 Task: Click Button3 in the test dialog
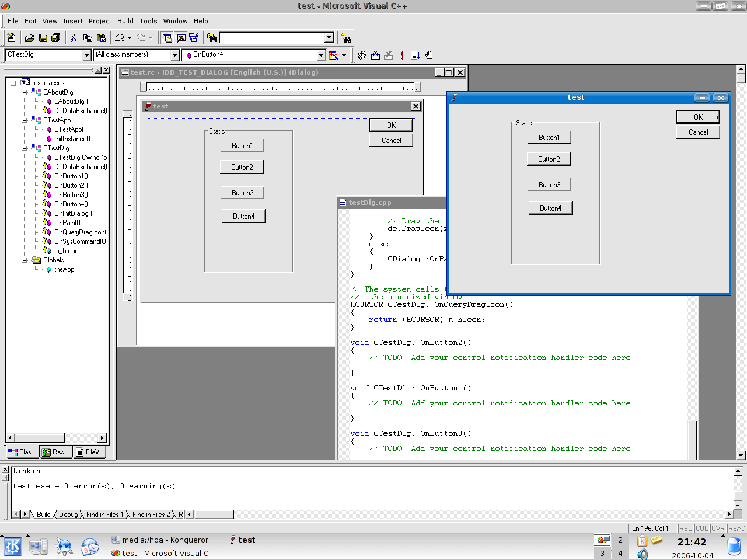(549, 184)
